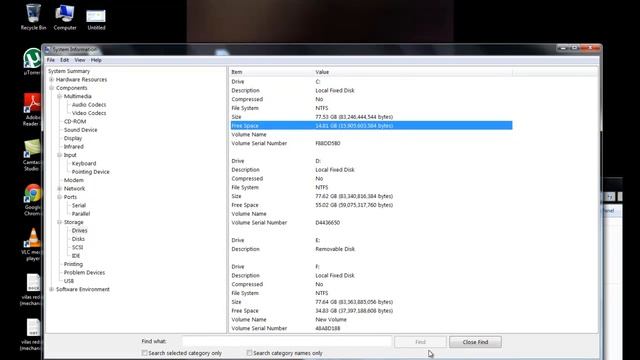This screenshot has height=360, width=640.
Task: Collapse the Ports tree node
Action: tap(60, 197)
